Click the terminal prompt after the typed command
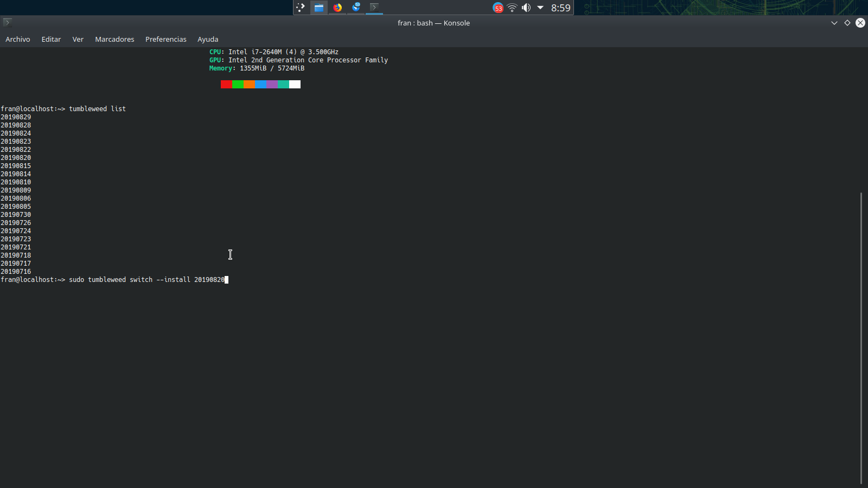 tap(227, 280)
